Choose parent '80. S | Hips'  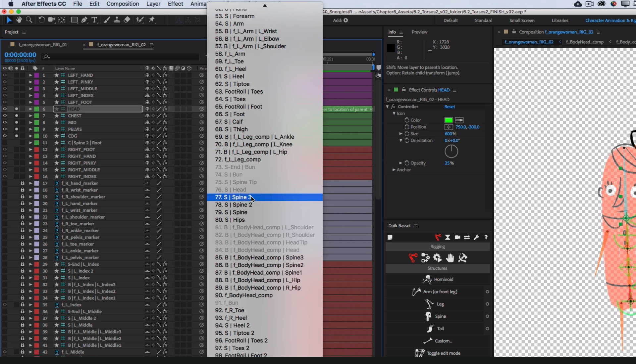[x=265, y=220]
